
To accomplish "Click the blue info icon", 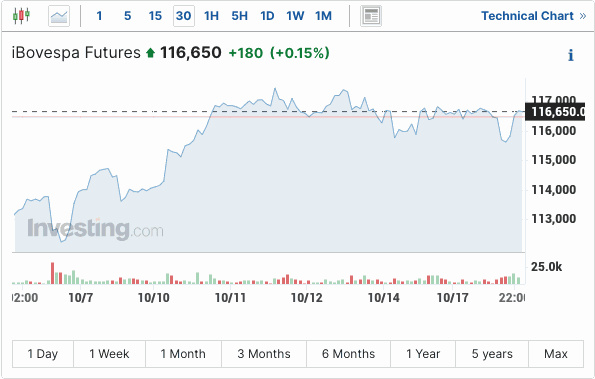I will tap(570, 55).
